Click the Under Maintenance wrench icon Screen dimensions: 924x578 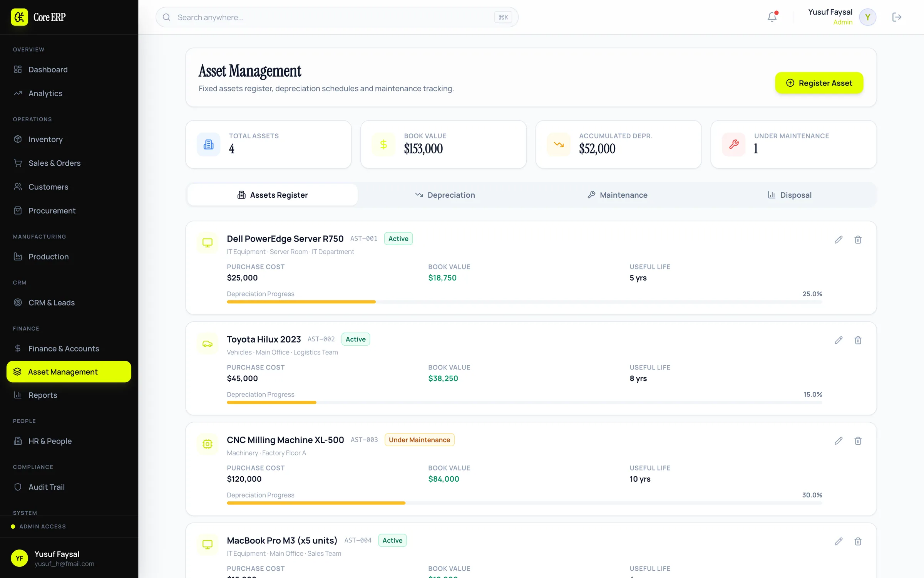pyautogui.click(x=734, y=144)
